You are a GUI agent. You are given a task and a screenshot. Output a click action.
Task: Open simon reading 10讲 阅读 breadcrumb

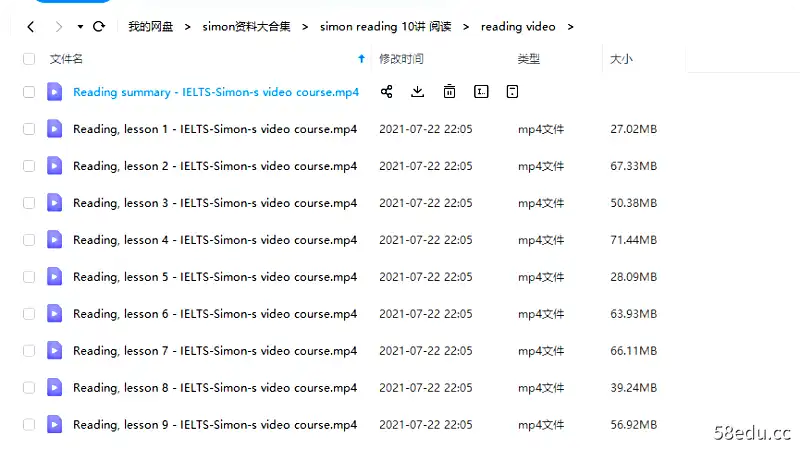385,27
